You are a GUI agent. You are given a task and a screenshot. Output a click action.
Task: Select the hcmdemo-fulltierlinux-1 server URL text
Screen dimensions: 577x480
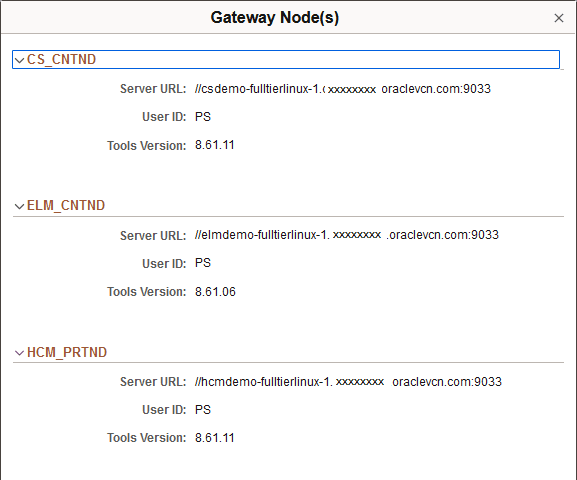pos(348,382)
